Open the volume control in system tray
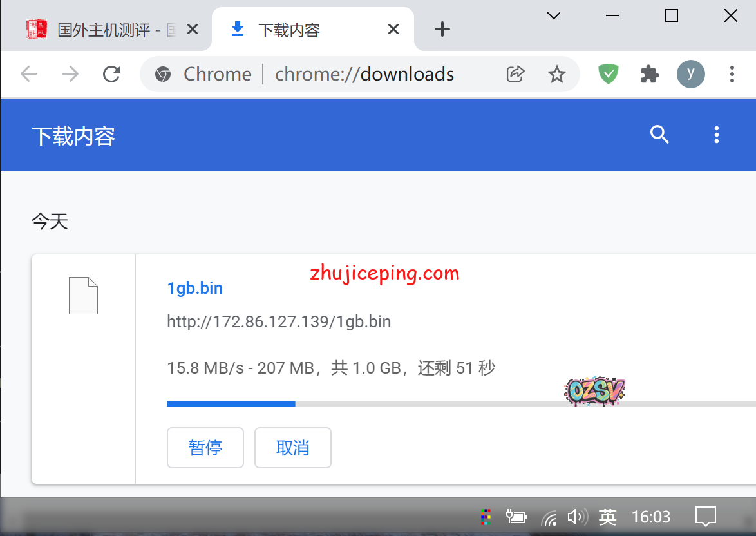 click(x=577, y=517)
